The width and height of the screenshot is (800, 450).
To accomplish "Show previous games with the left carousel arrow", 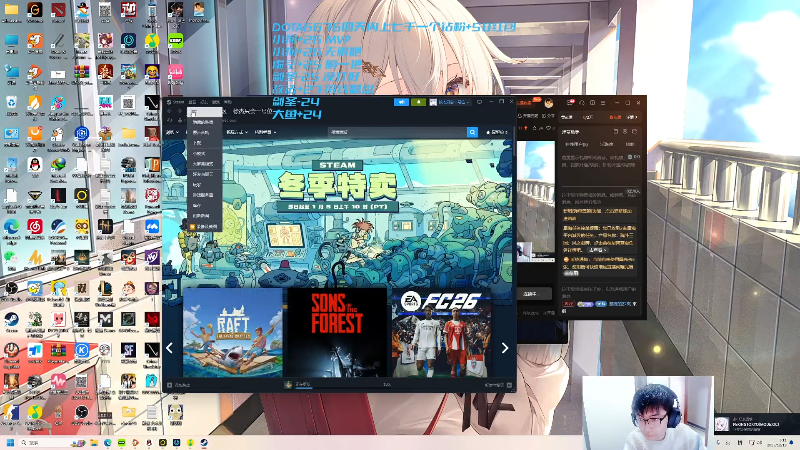I will [169, 348].
